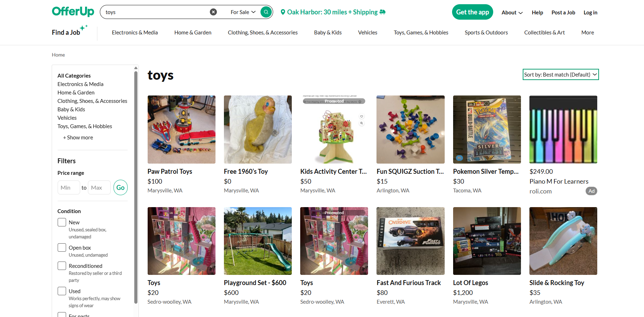Click the Get the app button

tap(472, 12)
